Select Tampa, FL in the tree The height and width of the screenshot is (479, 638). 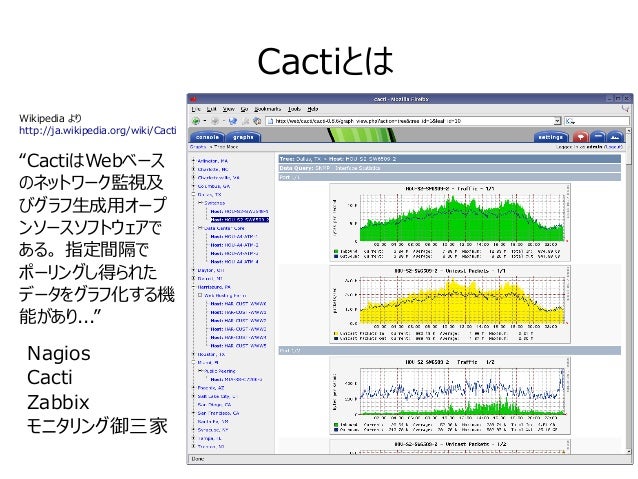tap(210, 438)
